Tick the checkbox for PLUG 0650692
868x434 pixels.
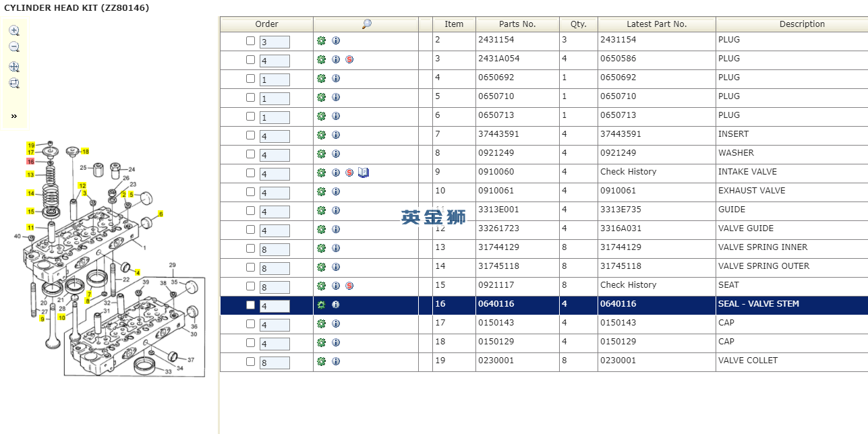(251, 78)
